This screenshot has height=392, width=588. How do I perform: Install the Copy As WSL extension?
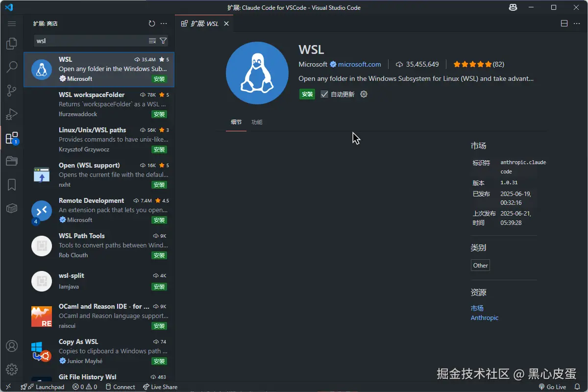pos(159,361)
